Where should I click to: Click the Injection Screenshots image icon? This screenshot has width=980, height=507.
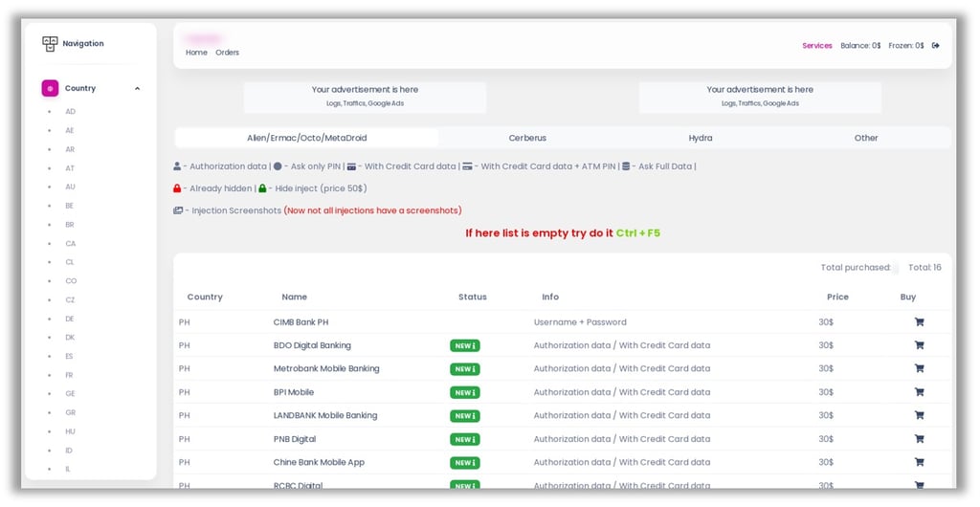coord(178,210)
